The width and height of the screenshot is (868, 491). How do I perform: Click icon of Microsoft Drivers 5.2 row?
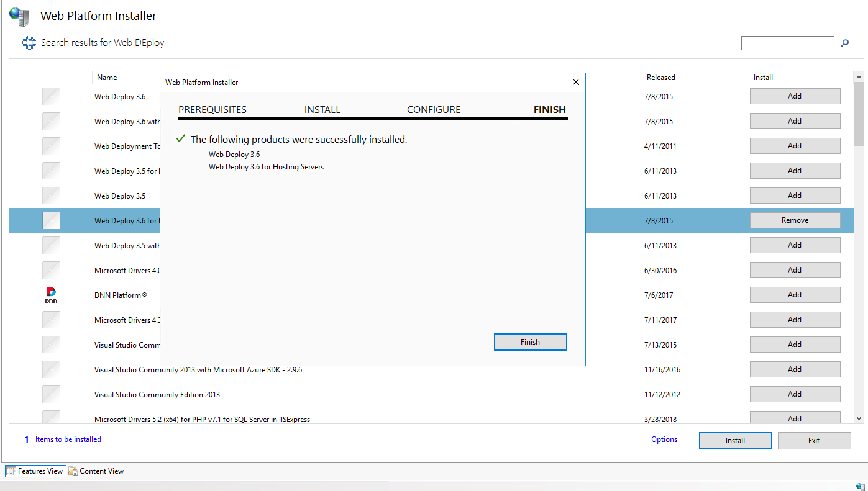pyautogui.click(x=51, y=417)
